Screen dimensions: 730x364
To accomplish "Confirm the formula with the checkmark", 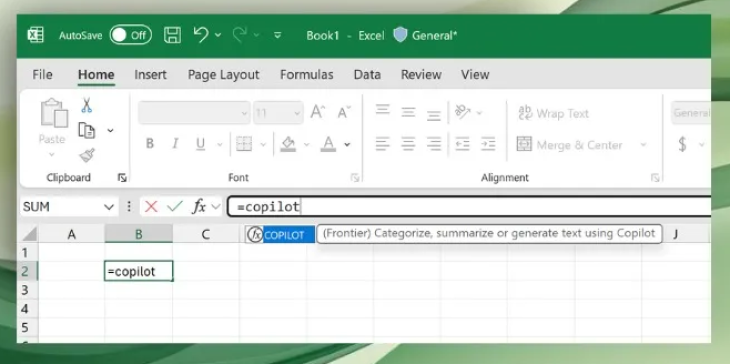I will tap(175, 207).
